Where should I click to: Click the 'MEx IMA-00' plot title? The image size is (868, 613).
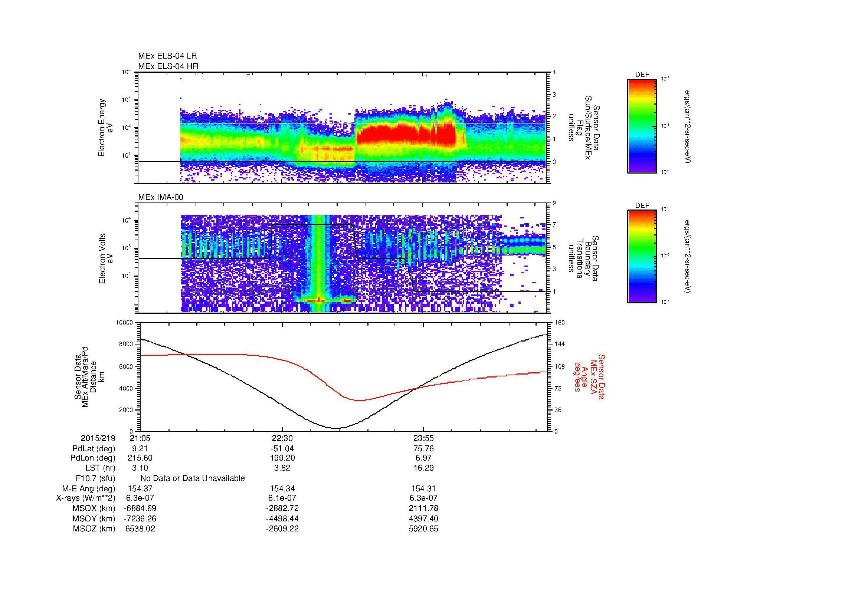point(161,197)
